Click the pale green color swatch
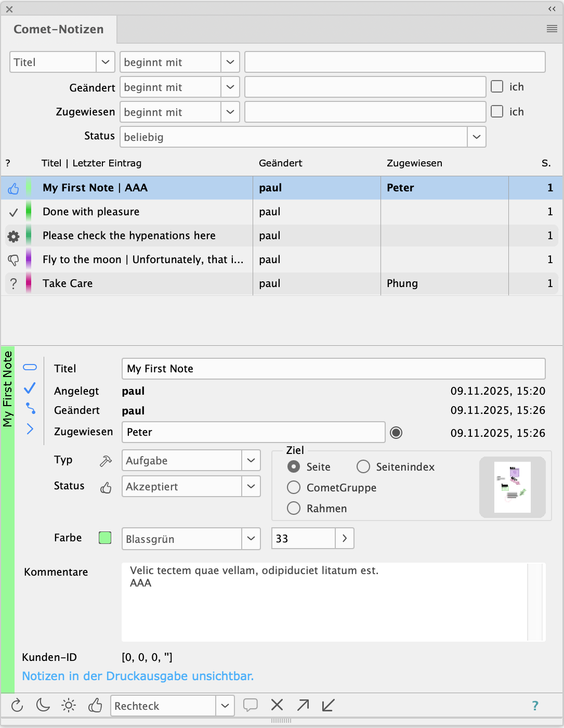The image size is (564, 728). [105, 538]
